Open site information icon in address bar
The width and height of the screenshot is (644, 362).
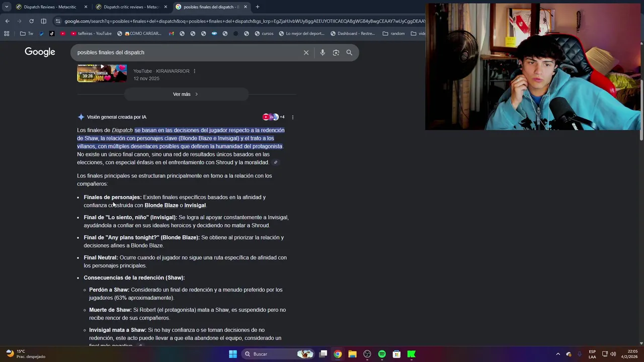pyautogui.click(x=58, y=21)
